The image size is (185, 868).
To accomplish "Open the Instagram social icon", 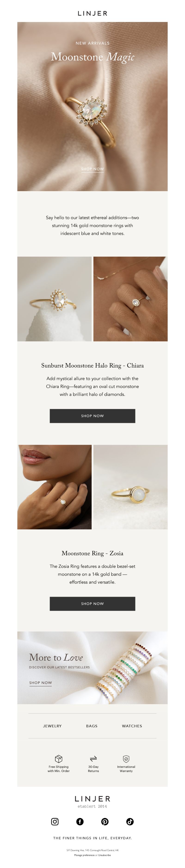I will pyautogui.click(x=55, y=821).
